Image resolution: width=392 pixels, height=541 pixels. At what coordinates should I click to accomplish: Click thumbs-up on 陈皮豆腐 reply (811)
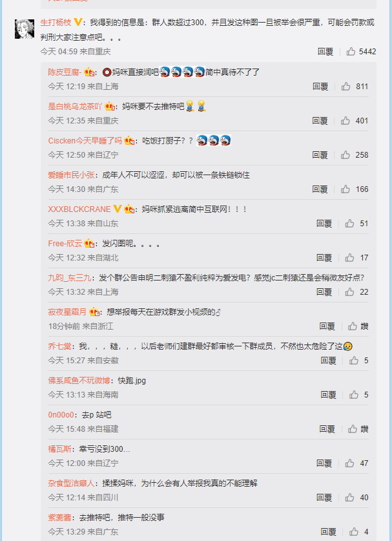pos(346,86)
